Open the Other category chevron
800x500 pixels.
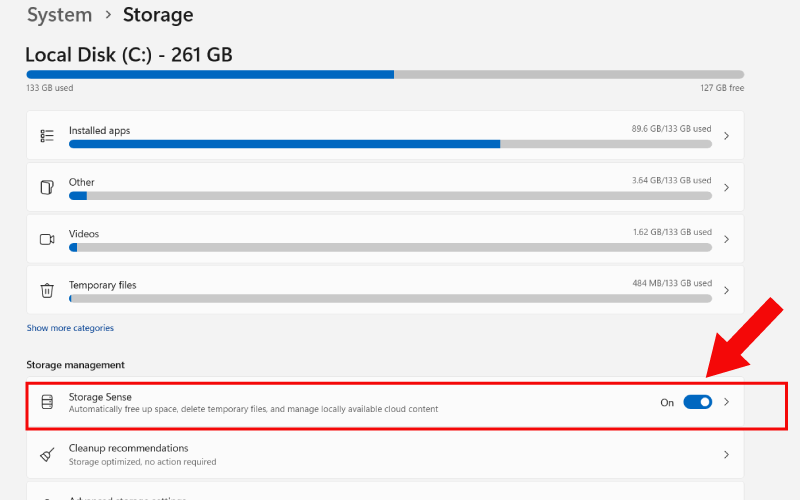coord(726,187)
